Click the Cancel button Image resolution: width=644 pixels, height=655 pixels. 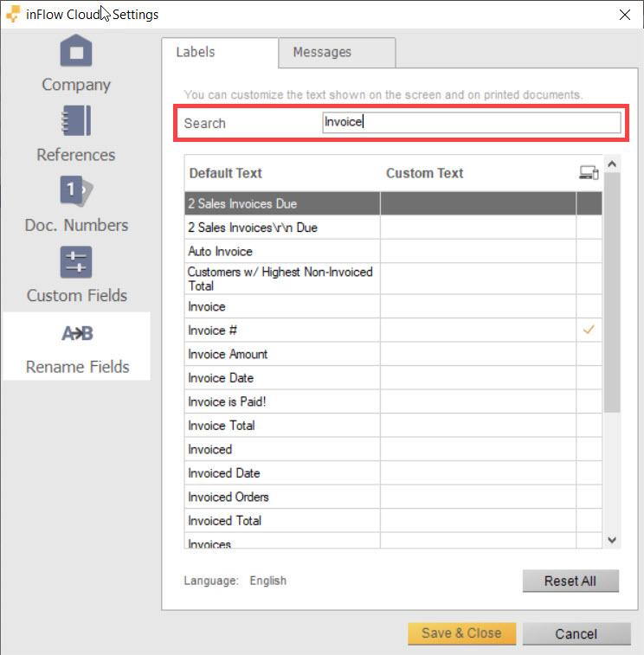[576, 633]
